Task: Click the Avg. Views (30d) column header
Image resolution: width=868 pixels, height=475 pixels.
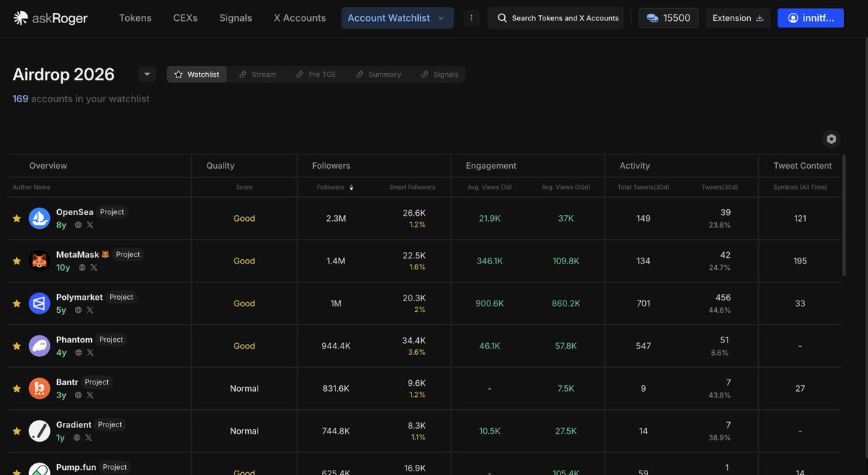Action: click(x=566, y=187)
